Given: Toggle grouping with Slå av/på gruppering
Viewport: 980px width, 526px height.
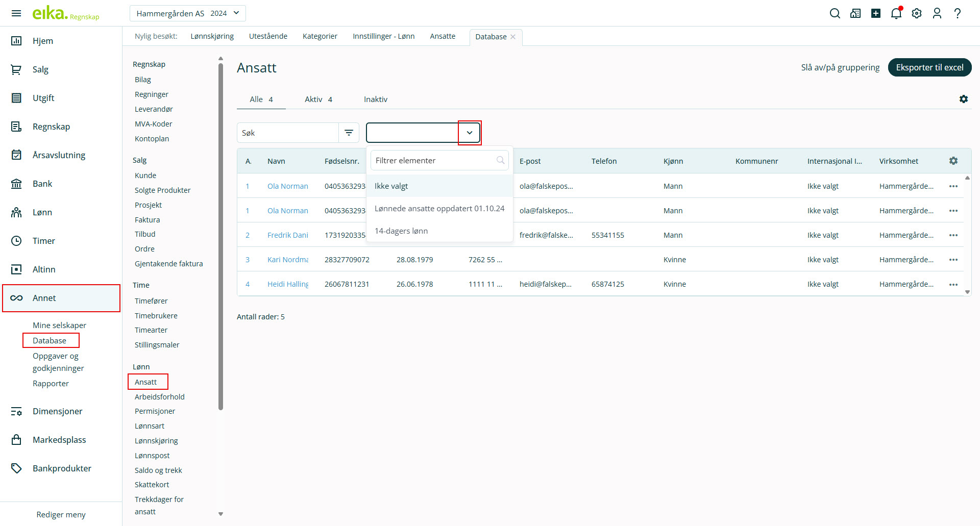Looking at the screenshot, I should click(x=840, y=67).
